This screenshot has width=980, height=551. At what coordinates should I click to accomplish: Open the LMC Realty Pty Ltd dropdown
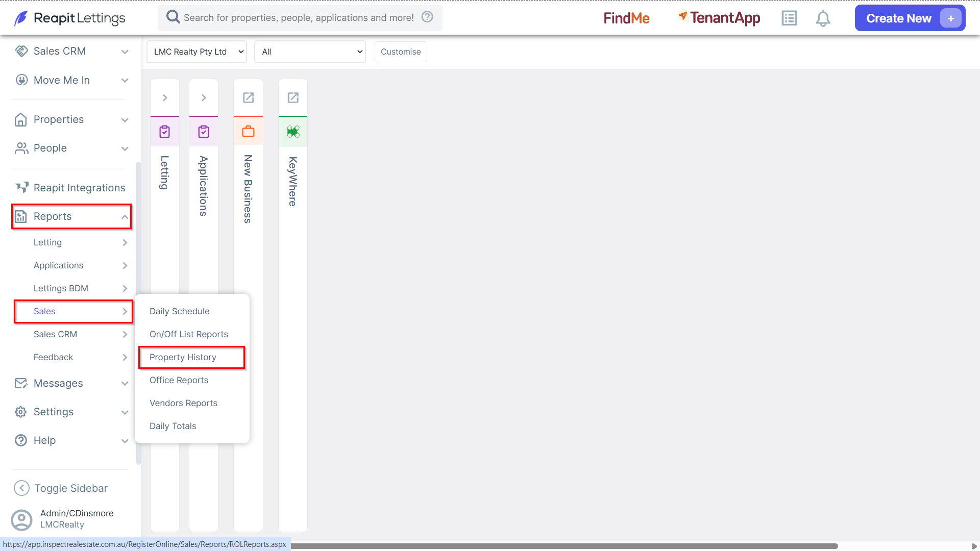coord(197,52)
